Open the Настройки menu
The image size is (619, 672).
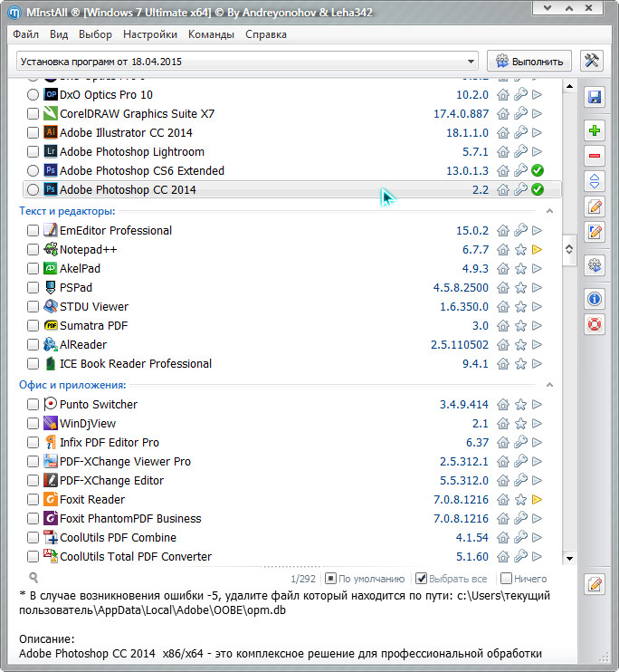(150, 34)
